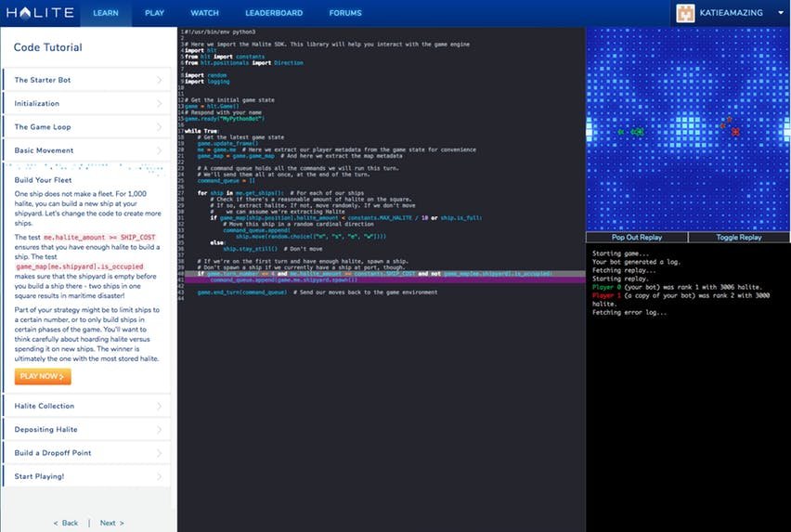Expand the Depositing Halite section chevron
The width and height of the screenshot is (791, 532).
point(160,430)
